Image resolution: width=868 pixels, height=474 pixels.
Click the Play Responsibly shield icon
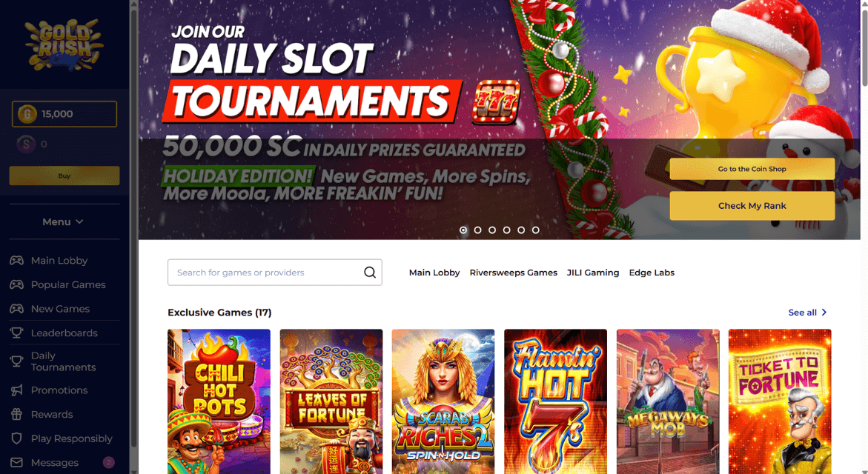pyautogui.click(x=16, y=438)
